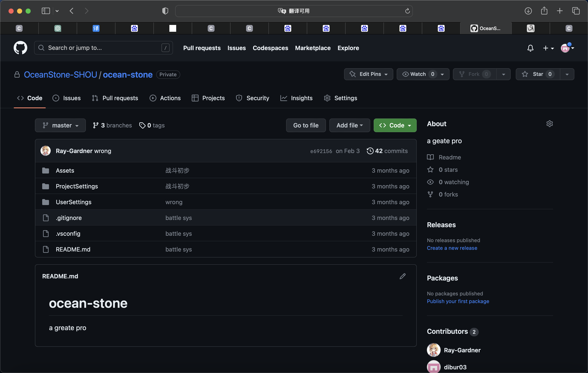Click the Safari share icon
This screenshot has width=588, height=373.
[544, 11]
